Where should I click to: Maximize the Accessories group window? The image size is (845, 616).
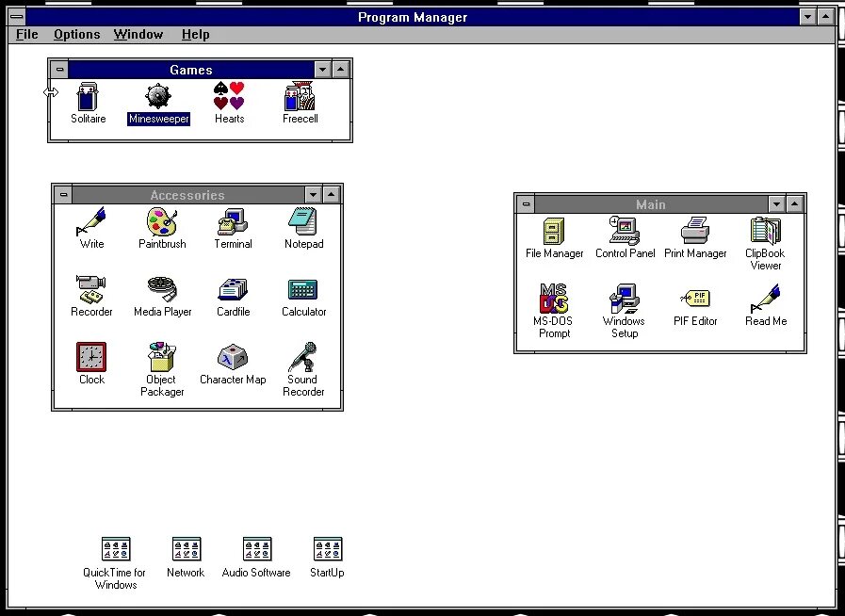[x=332, y=195]
